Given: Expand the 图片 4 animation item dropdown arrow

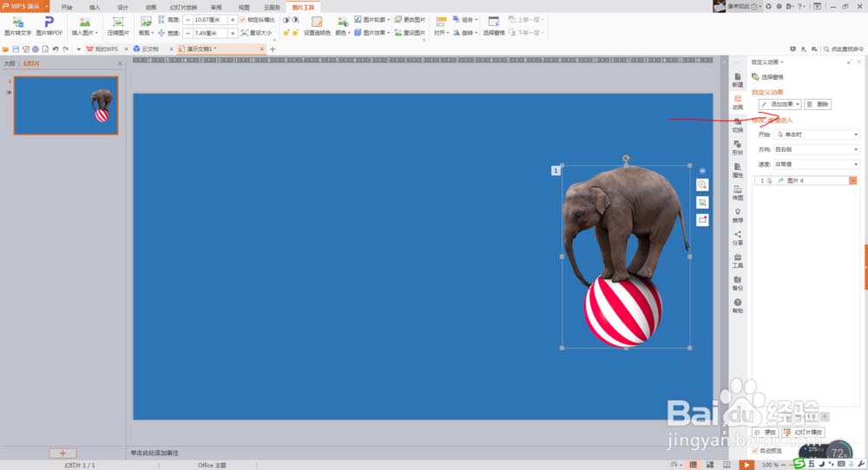Looking at the screenshot, I should pos(853,180).
